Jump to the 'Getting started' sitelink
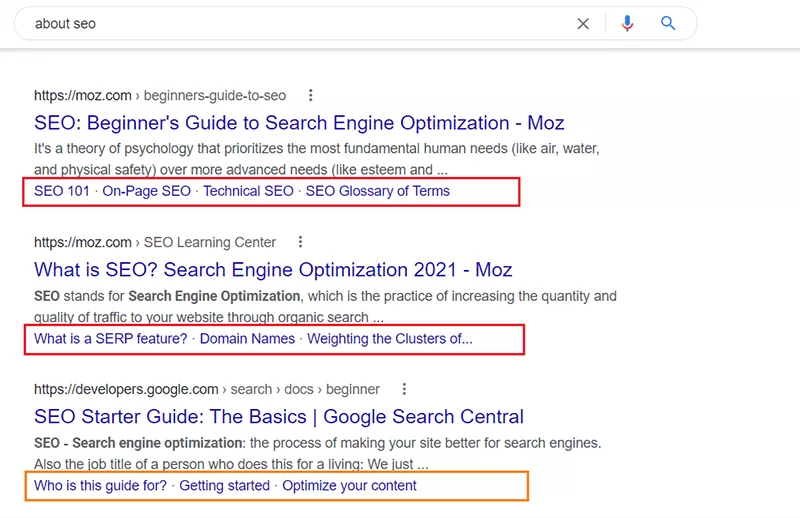The height and width of the screenshot is (518, 800). point(225,485)
